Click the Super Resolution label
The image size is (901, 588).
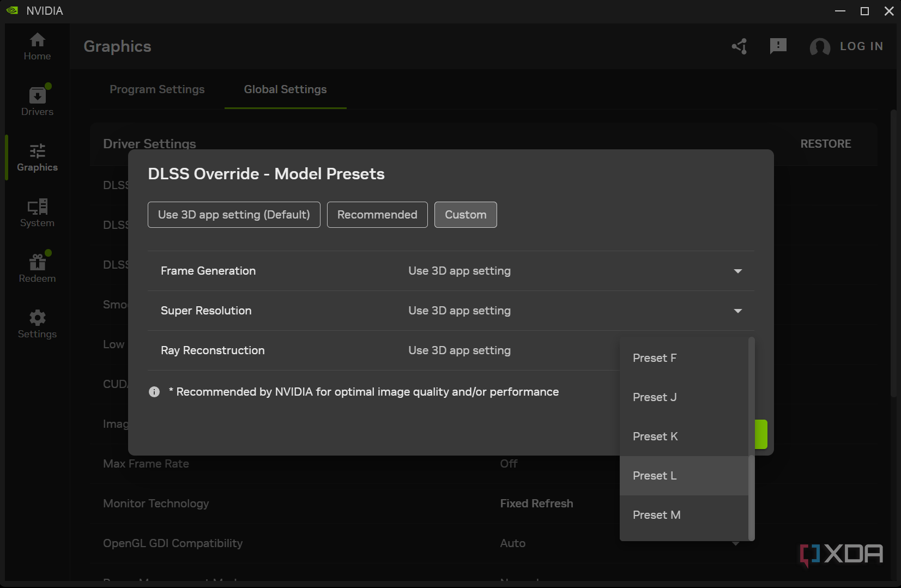[206, 311]
